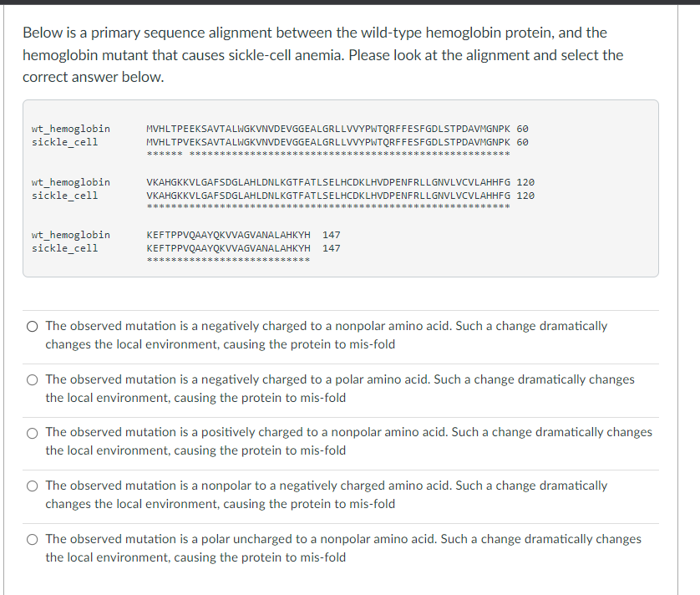
Task: Click the dark bar at the top of the page
Action: [350, 4]
